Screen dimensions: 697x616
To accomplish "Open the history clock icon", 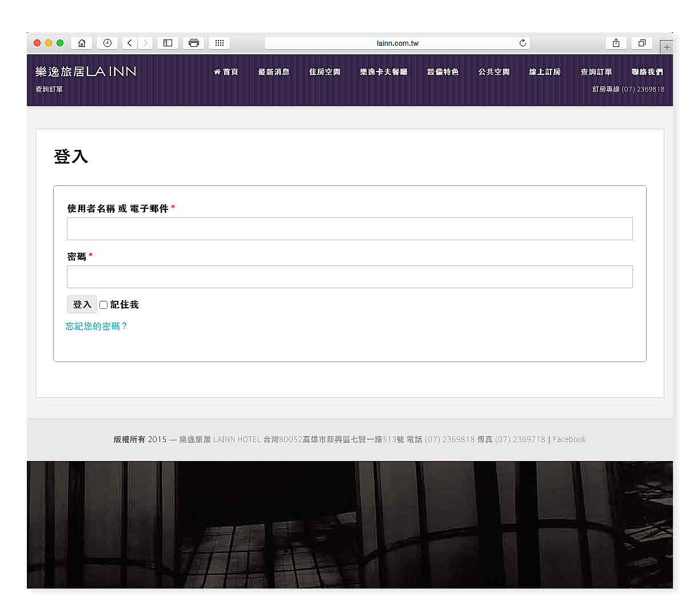I will (107, 43).
